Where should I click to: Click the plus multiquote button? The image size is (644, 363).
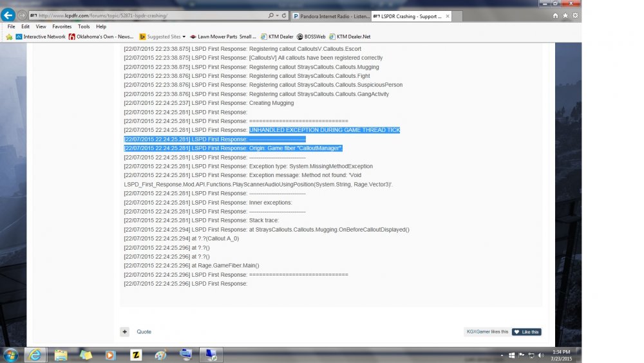(125, 331)
